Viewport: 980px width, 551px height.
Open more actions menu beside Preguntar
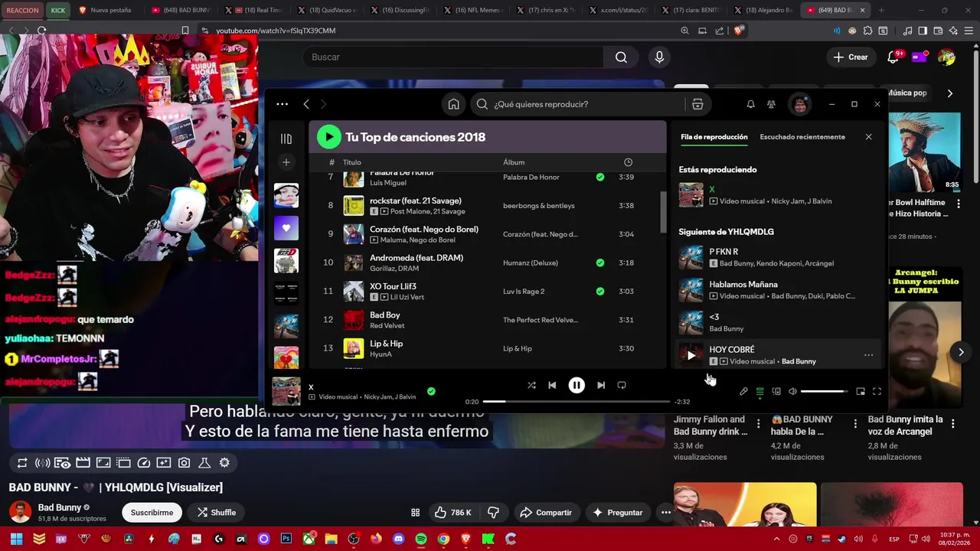666,513
